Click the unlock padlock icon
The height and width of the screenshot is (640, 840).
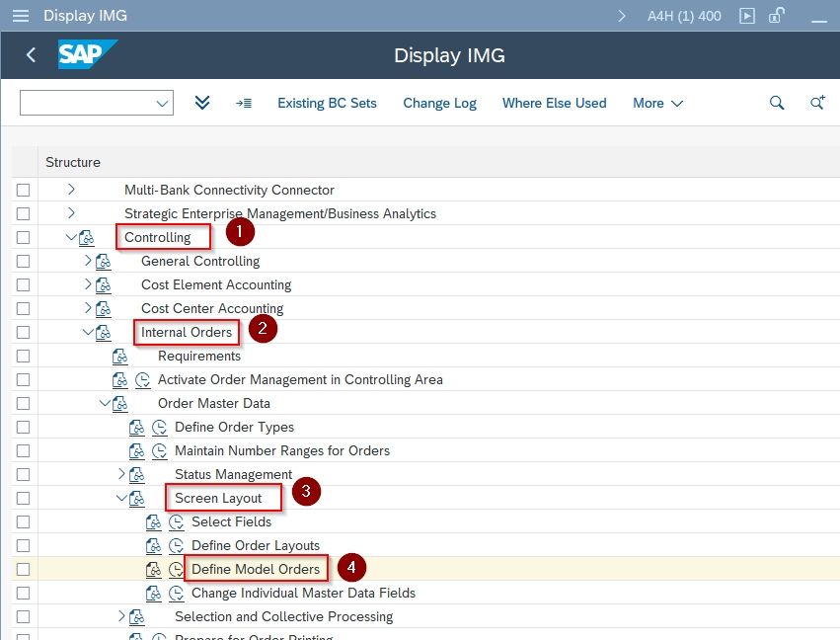(x=776, y=15)
